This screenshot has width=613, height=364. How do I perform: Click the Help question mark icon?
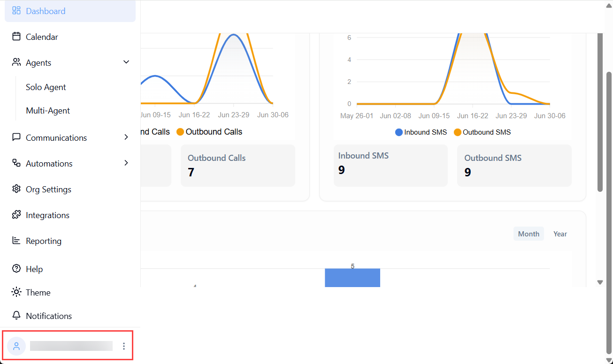coord(16,269)
